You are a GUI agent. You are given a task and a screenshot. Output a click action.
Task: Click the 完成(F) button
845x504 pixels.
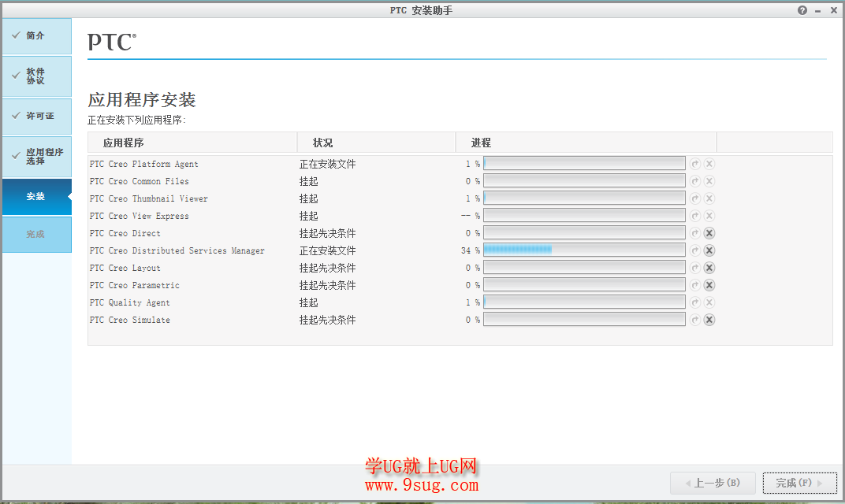(x=800, y=483)
